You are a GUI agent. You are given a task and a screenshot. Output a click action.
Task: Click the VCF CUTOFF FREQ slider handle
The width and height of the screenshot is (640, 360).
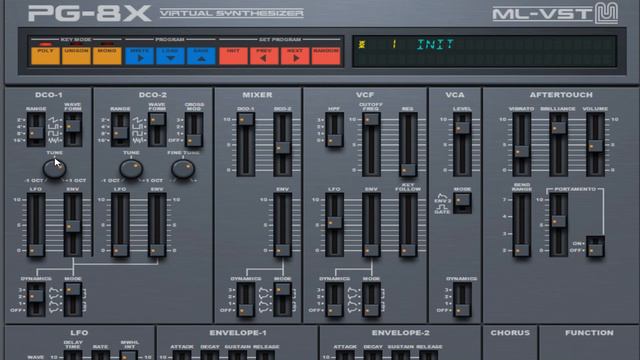[371, 120]
